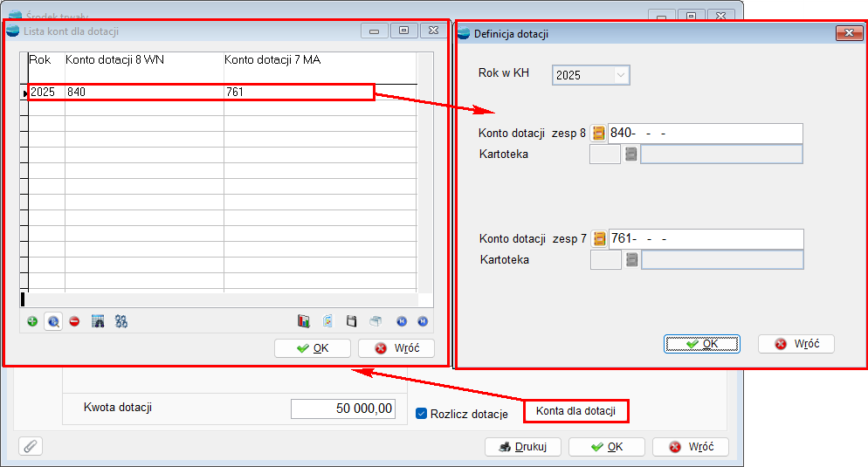Open account picker for Konto dotacji zesp 8
The width and height of the screenshot is (868, 467).
coord(599,133)
